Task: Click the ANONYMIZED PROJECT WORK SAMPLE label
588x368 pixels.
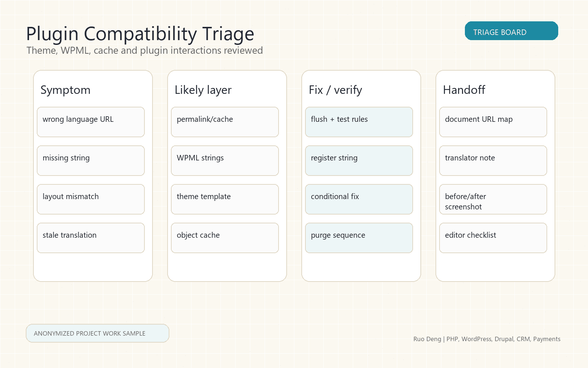Action: click(x=97, y=333)
